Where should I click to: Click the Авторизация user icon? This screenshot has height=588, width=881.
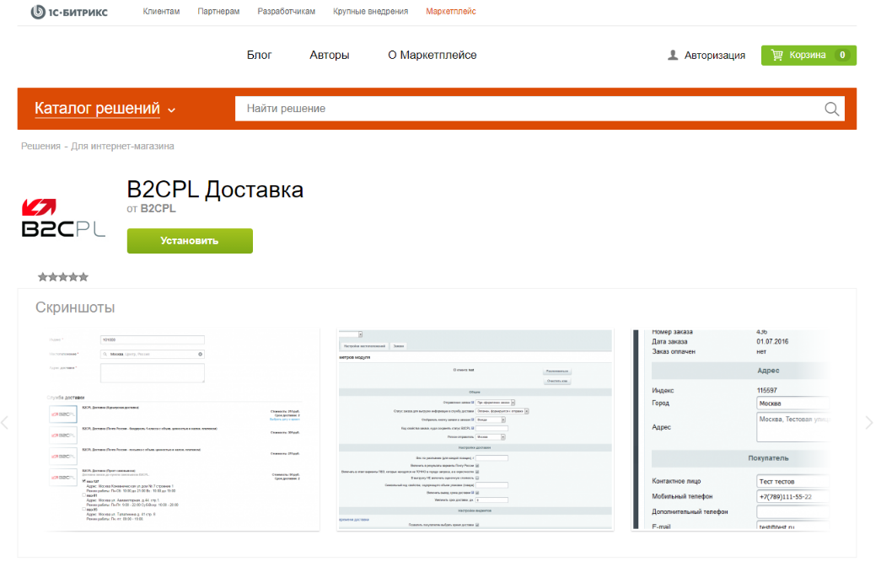(673, 55)
